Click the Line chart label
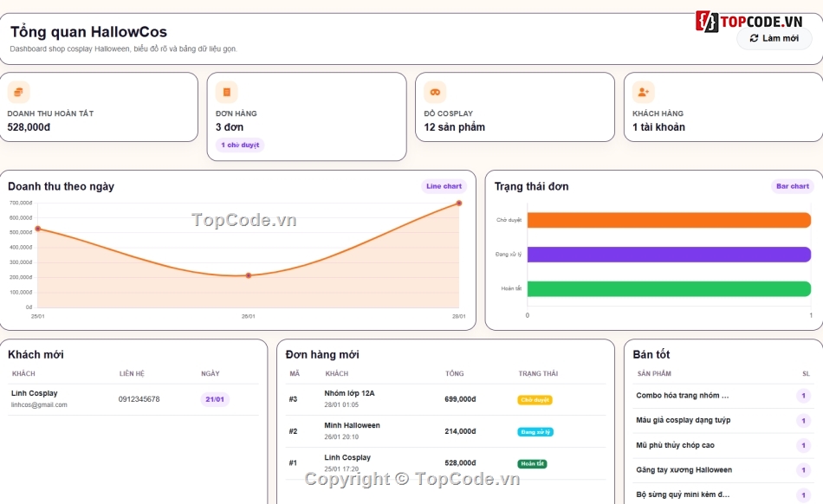 click(444, 186)
